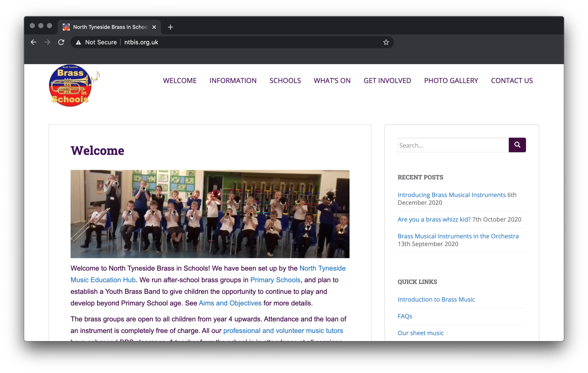The width and height of the screenshot is (588, 373).
Task: Open the FAQs quick link
Action: coord(405,316)
